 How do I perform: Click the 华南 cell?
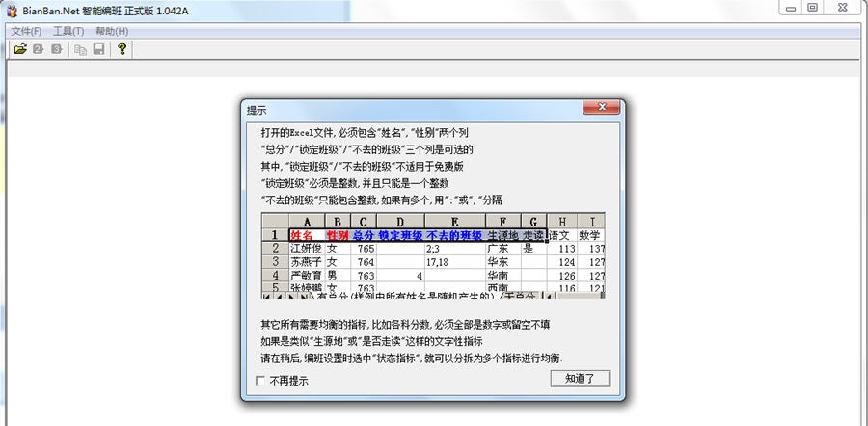(503, 275)
